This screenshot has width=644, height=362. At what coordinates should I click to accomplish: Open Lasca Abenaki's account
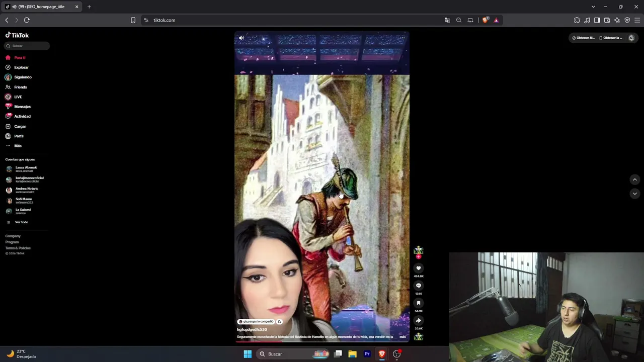(x=26, y=169)
